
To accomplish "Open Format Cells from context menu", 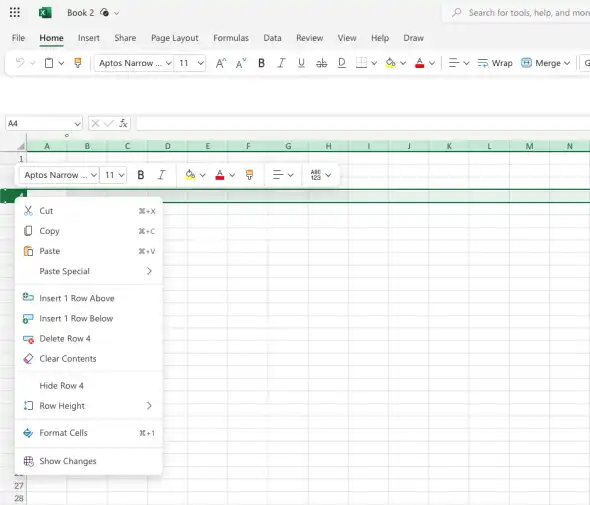I will [89, 433].
